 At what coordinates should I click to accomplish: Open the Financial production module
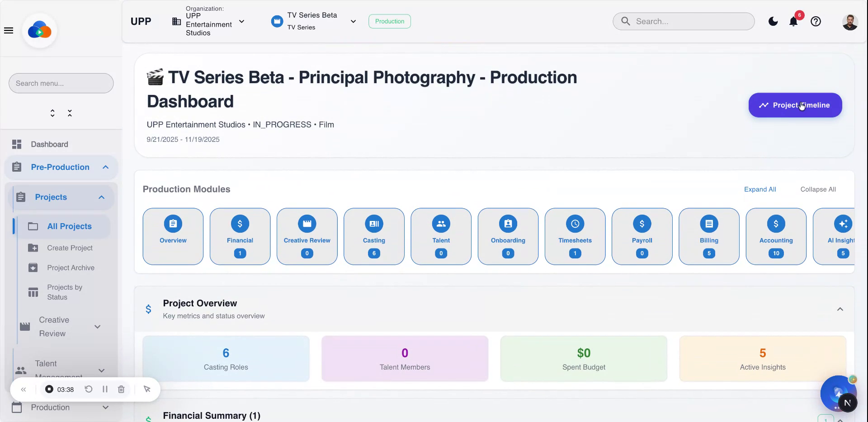[240, 236]
